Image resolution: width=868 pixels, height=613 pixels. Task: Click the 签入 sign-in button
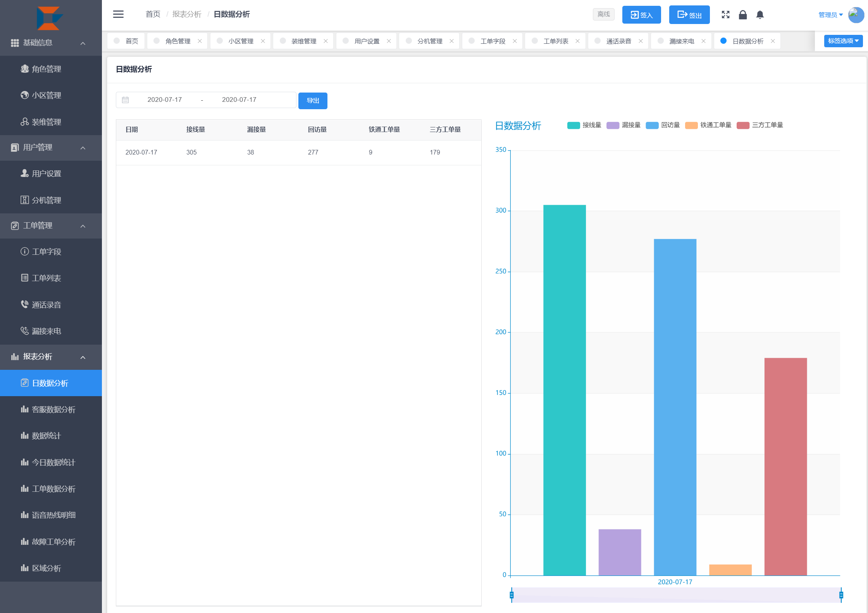point(641,15)
